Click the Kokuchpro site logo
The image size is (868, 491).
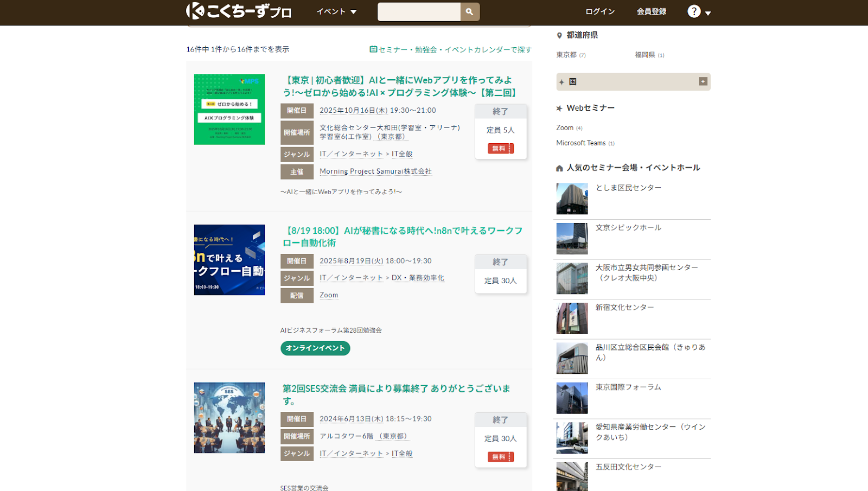[x=239, y=11]
